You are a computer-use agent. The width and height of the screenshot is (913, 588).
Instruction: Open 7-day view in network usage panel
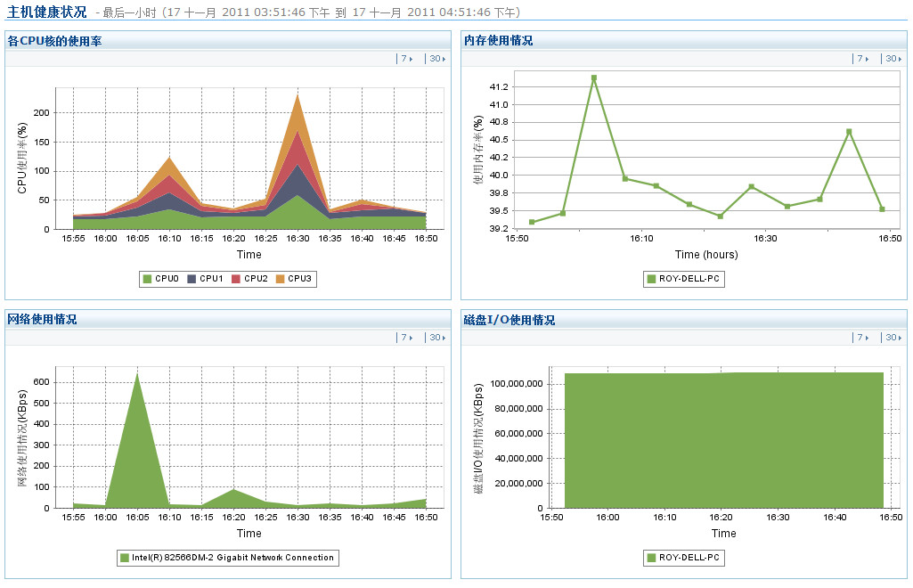pos(406,338)
